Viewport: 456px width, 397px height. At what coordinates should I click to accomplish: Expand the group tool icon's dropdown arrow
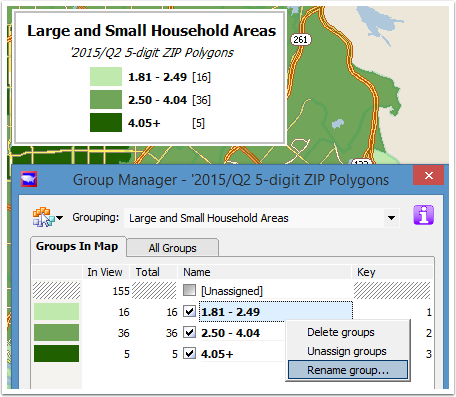(60, 218)
